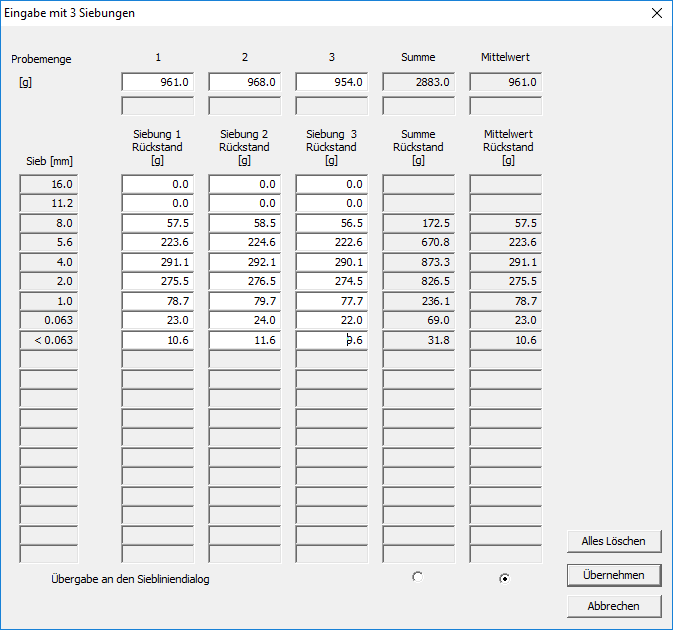Edit Siebung 2 field showing 24.0
This screenshot has height=630, width=673.
tap(245, 321)
